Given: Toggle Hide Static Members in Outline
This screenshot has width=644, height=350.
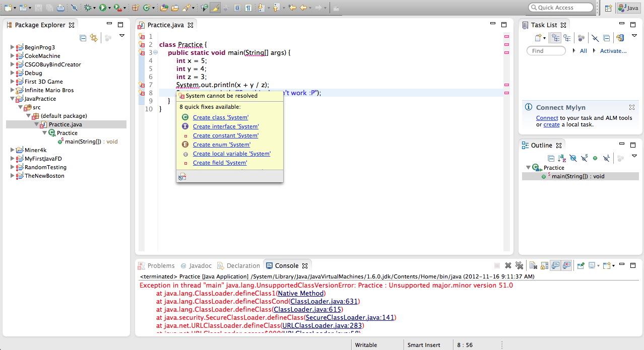Looking at the screenshot, I should 584,158.
